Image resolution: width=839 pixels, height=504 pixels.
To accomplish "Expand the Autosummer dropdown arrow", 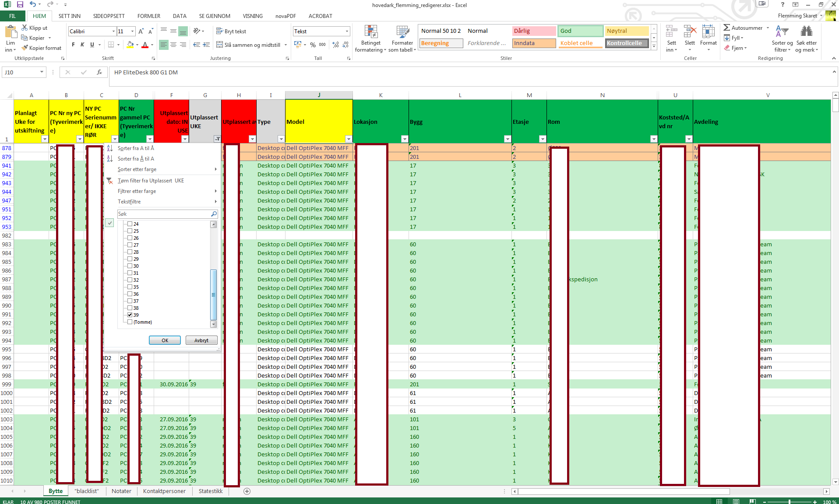I will tap(768, 28).
